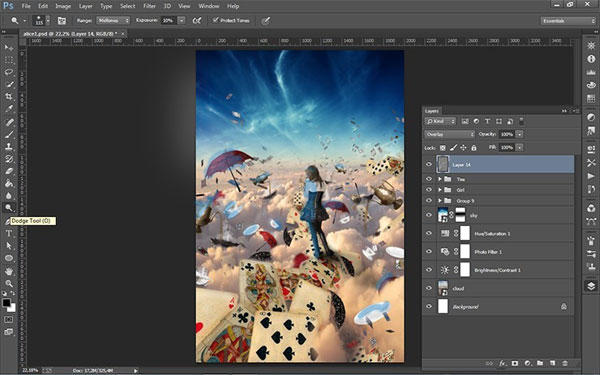Link layers icon at panel bottom
The image size is (600, 375).
489,363
